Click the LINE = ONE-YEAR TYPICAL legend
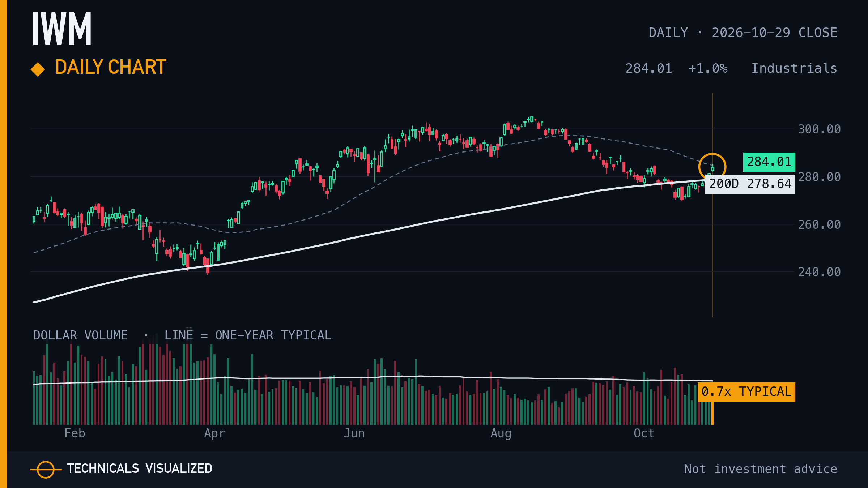Viewport: 868px width, 488px height. click(x=248, y=335)
